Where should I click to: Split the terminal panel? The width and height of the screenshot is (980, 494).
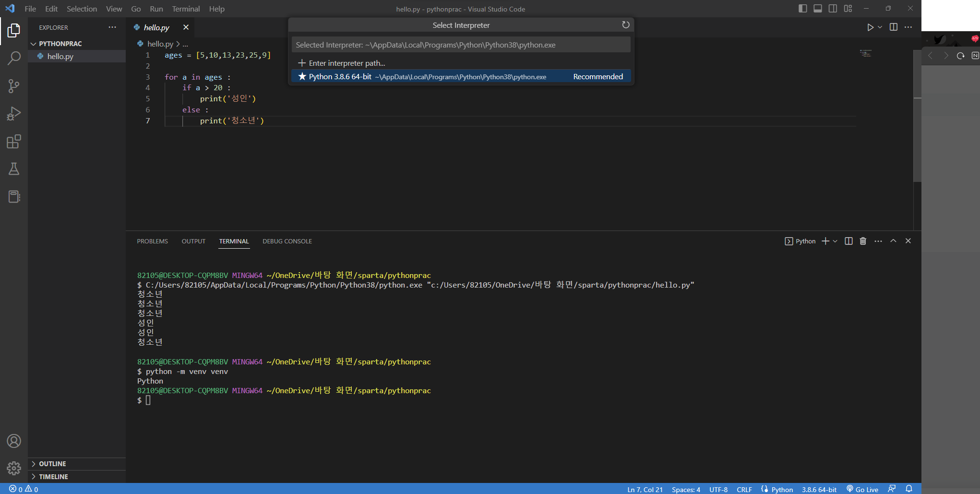coord(849,241)
